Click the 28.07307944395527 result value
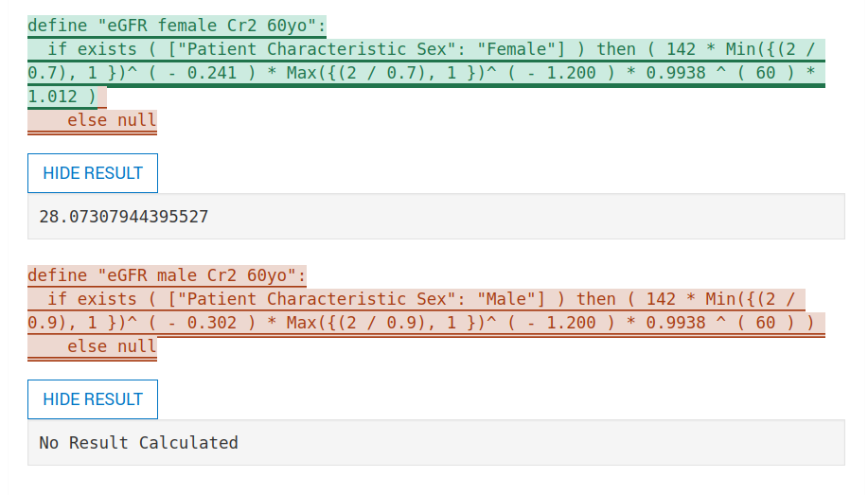Screen dimensions: 868x495 [123, 217]
